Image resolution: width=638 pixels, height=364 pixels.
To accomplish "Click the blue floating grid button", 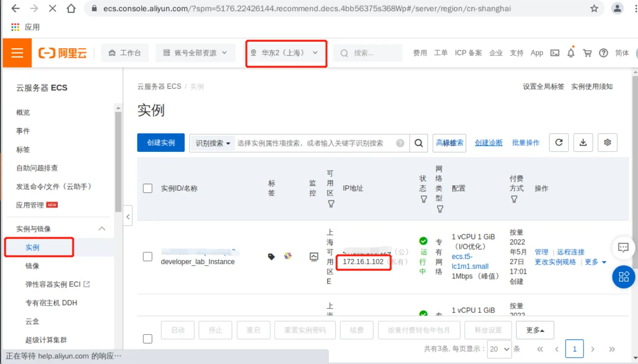I will pos(624,277).
